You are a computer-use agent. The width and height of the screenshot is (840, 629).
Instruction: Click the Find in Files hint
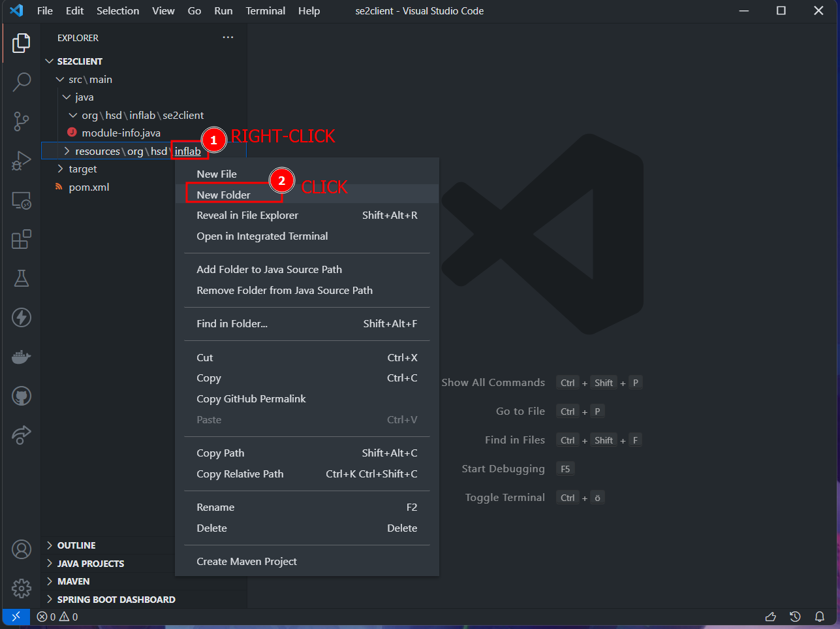pyautogui.click(x=514, y=440)
